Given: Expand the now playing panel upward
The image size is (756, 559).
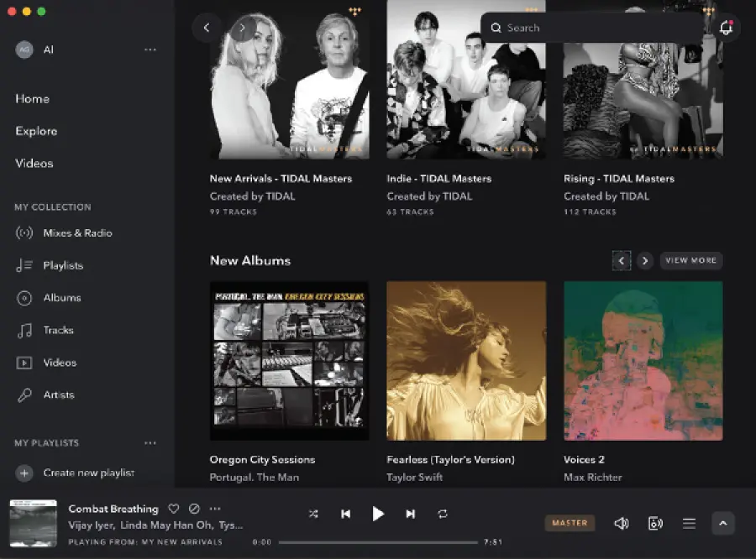Looking at the screenshot, I should [723, 523].
